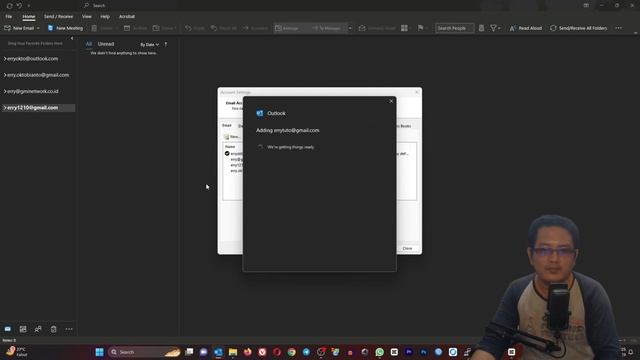Click the New Email button
The height and width of the screenshot is (360, 640).
pos(19,28)
